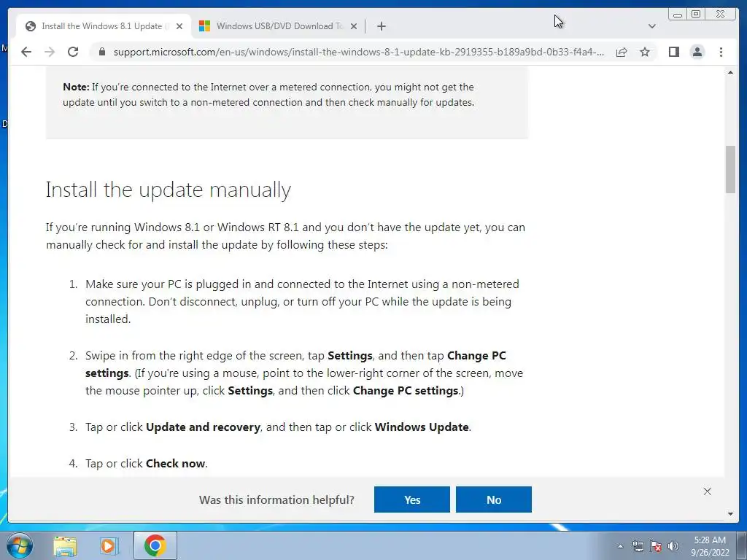Image resolution: width=747 pixels, height=560 pixels.
Task: Select the Install the Windows 8.1 Update tab
Action: click(x=104, y=26)
